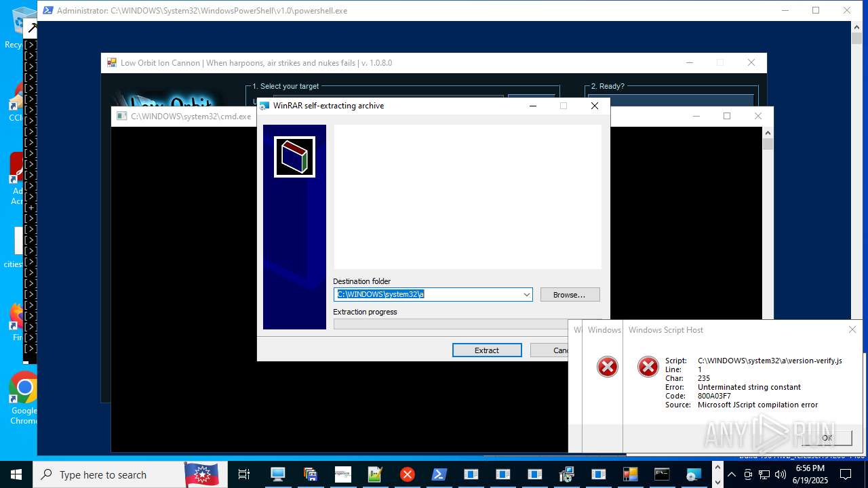Switch to the LOIC colorful taskbar icon

click(x=630, y=474)
